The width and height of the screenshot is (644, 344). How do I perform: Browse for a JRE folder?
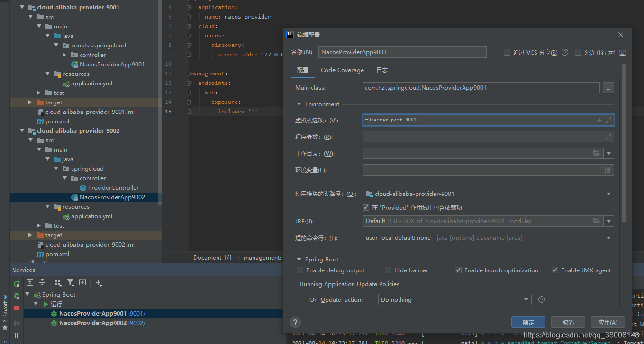(x=597, y=221)
